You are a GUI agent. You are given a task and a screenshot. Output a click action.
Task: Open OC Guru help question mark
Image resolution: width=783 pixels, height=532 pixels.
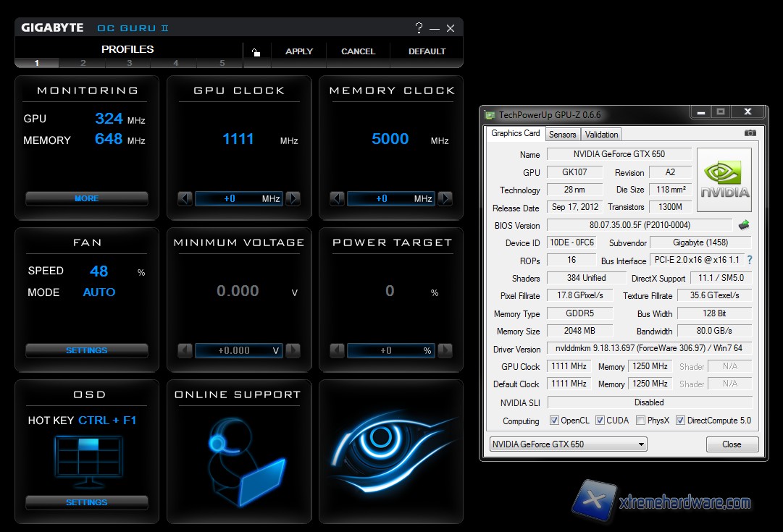tap(419, 28)
